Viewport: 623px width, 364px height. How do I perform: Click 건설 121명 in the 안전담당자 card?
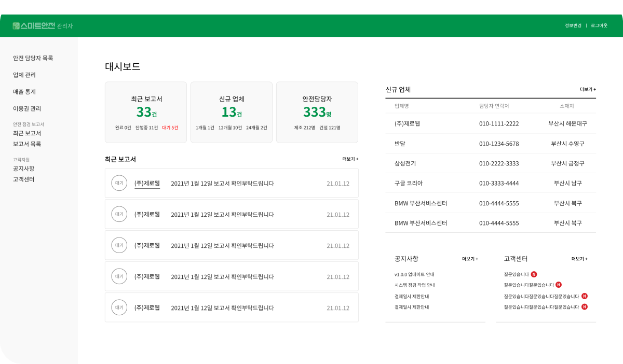(x=330, y=128)
